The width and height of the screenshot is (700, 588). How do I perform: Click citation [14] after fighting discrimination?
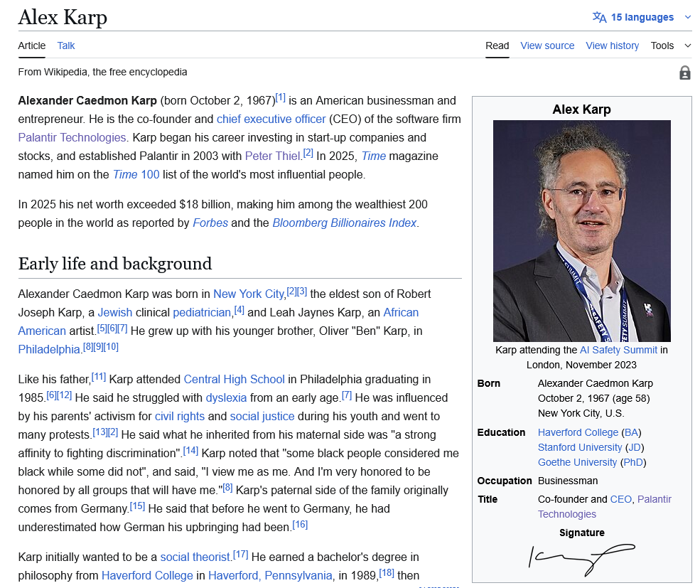coord(190,450)
